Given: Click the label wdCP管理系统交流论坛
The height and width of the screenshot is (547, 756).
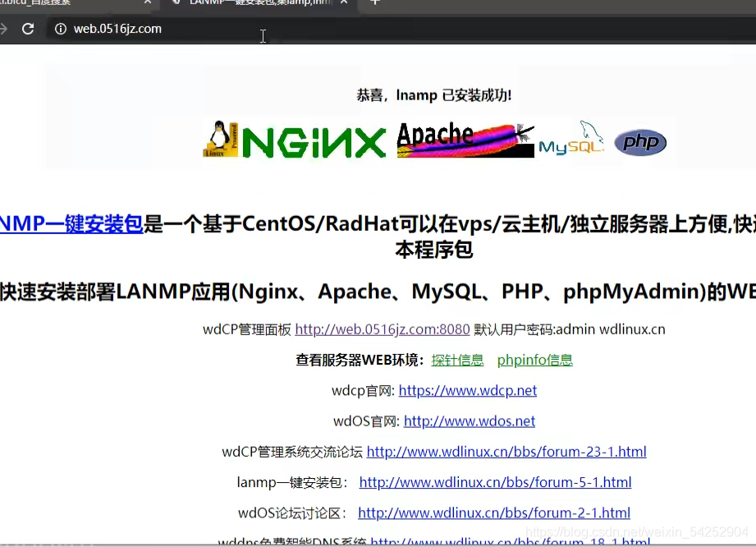Looking at the screenshot, I should pyautogui.click(x=292, y=452).
